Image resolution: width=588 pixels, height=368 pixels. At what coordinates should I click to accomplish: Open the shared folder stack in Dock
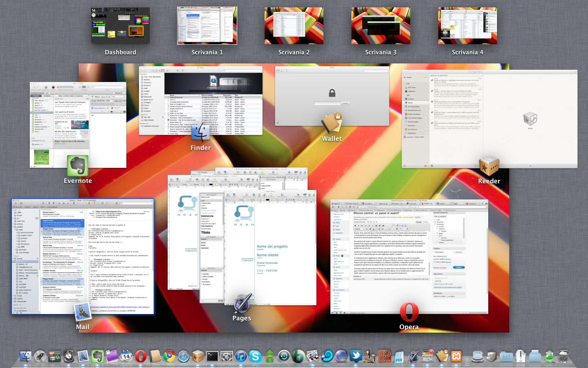point(506,356)
